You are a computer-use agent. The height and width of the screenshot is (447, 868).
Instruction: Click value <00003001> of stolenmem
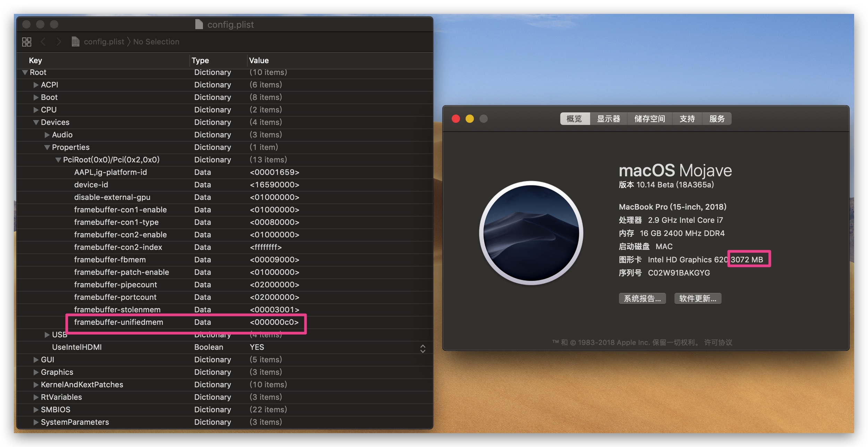[x=274, y=310]
